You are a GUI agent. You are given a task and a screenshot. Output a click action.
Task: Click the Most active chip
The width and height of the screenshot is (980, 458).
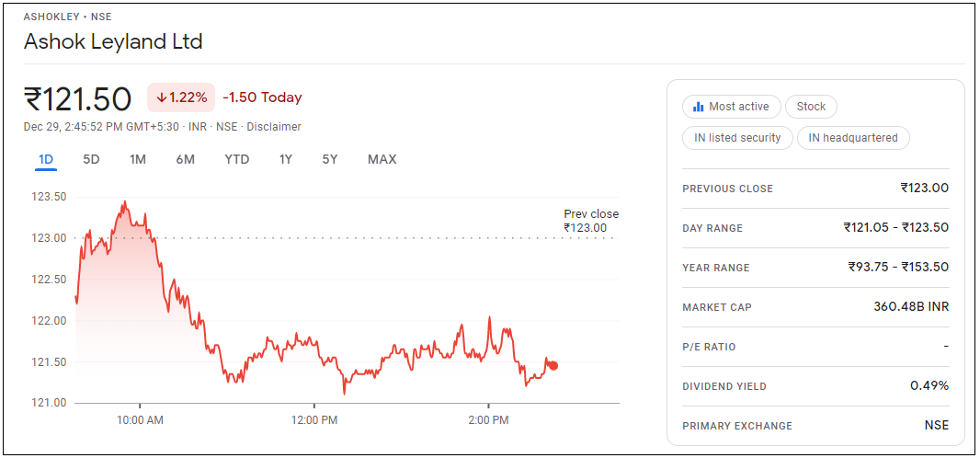point(732,107)
